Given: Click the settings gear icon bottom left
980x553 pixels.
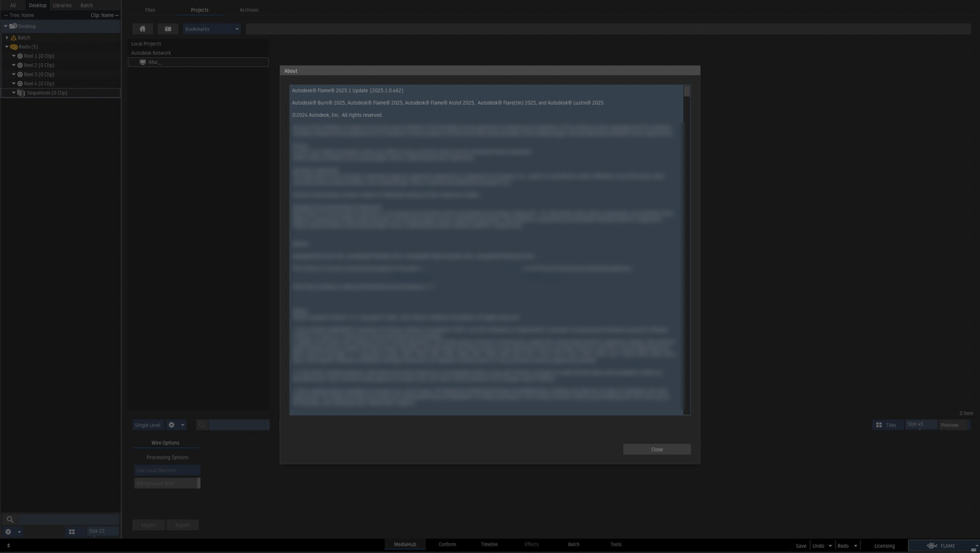Looking at the screenshot, I should tap(8, 532).
